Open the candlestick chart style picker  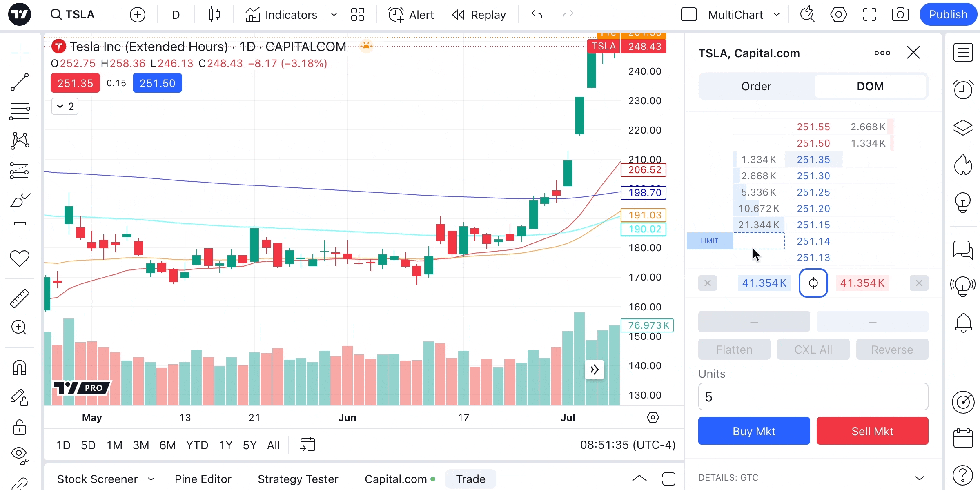click(x=214, y=15)
